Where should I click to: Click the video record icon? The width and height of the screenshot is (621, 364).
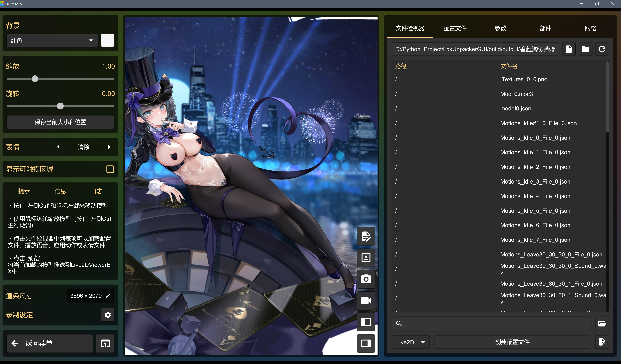coord(366,300)
